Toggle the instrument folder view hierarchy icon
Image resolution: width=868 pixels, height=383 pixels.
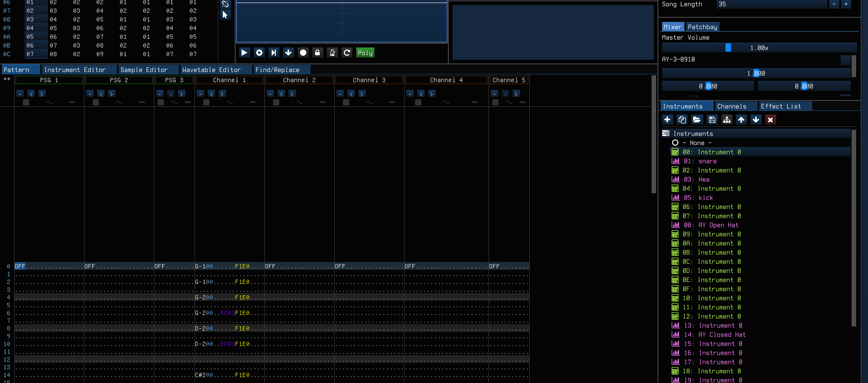[x=727, y=120]
